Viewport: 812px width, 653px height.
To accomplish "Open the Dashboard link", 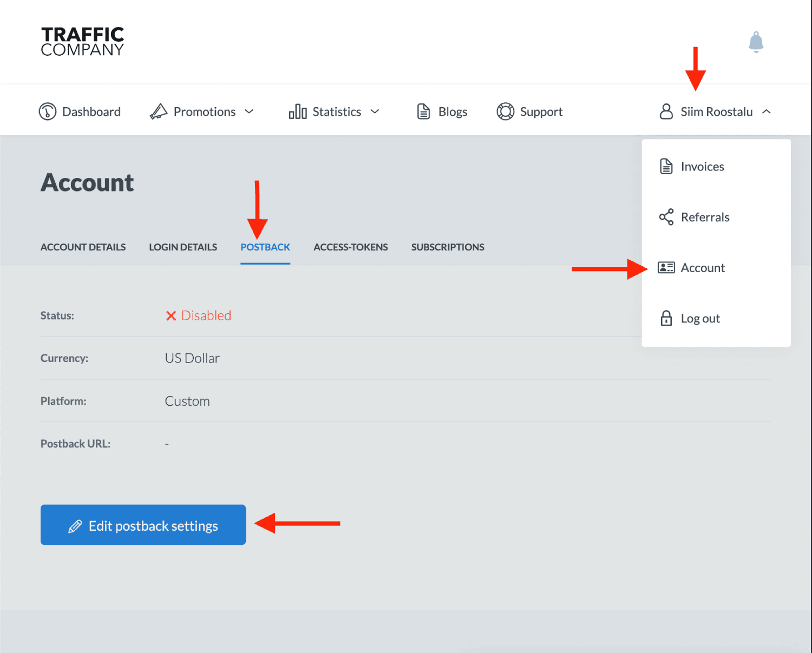I will 91,111.
